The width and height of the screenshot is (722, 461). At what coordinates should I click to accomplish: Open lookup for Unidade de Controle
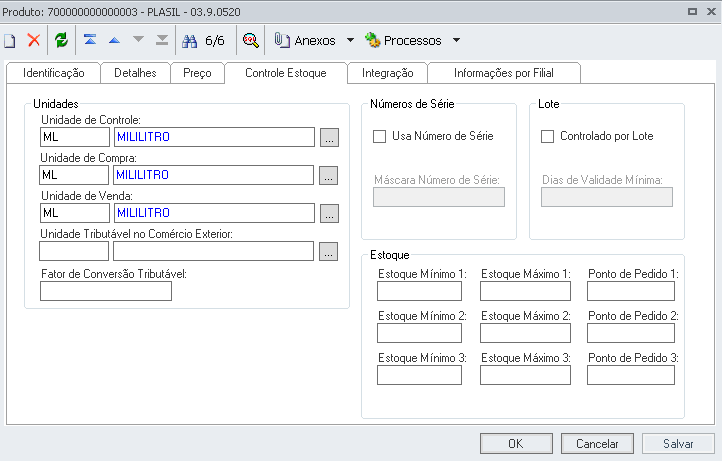(x=329, y=137)
